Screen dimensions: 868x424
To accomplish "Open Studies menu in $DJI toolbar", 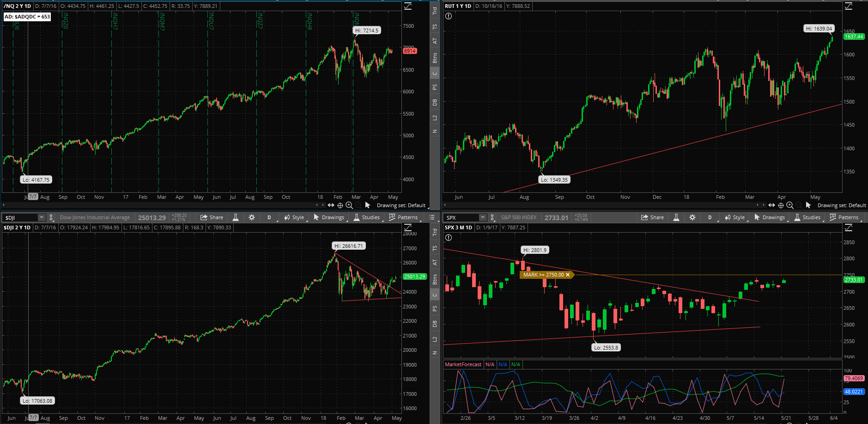I will tap(367, 217).
